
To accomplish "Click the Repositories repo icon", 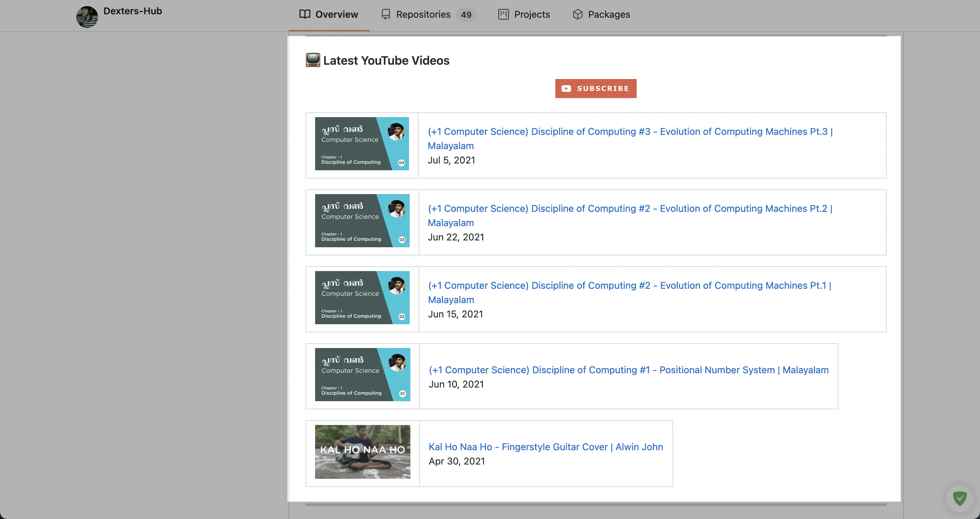I will click(x=386, y=14).
